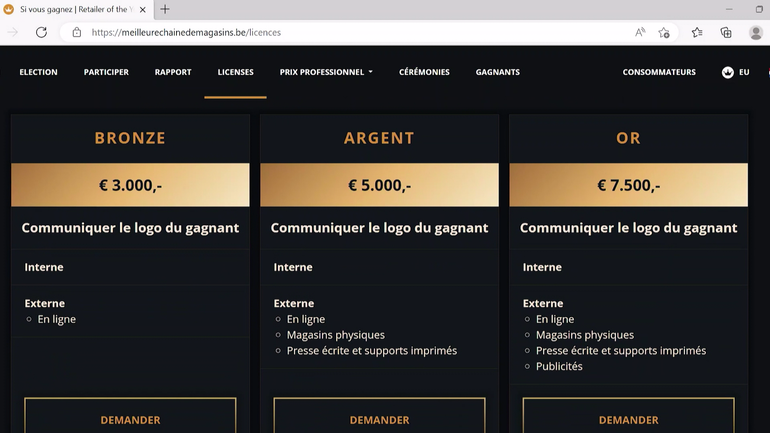Click 'Presse écrite et supports imprimés' in Or plan

click(621, 351)
